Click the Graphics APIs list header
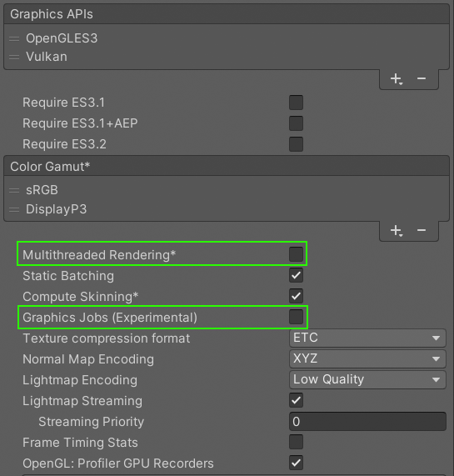 (227, 14)
